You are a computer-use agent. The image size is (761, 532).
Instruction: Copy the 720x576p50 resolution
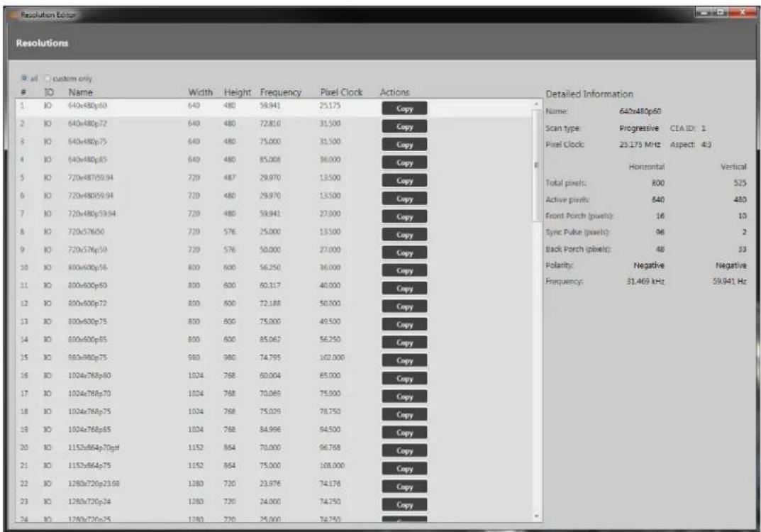(x=404, y=253)
